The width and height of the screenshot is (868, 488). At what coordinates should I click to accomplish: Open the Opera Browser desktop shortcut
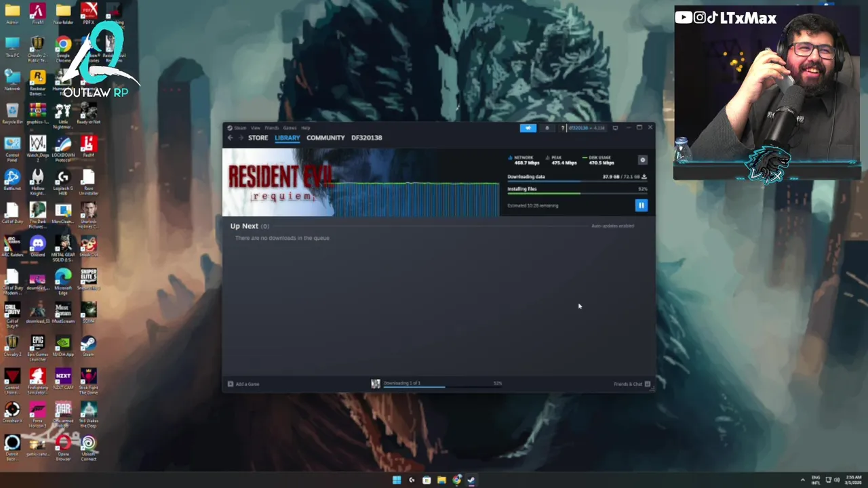click(63, 448)
